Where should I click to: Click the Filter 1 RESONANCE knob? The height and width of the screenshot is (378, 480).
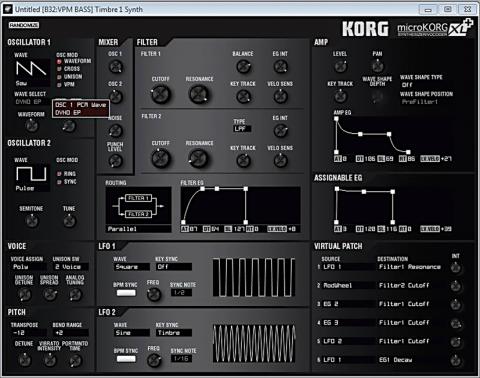click(x=199, y=94)
